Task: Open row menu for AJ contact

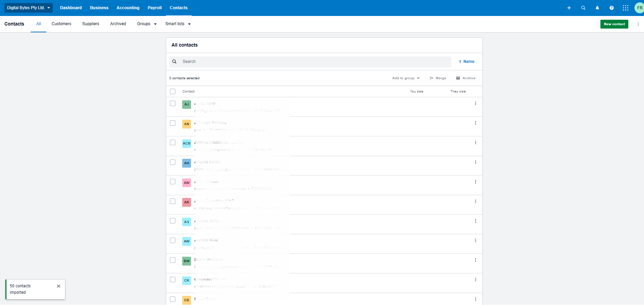Action: (x=475, y=103)
